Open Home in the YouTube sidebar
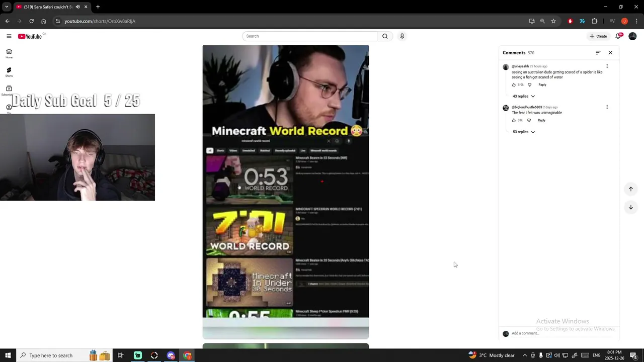Viewport: 644px width, 362px height. pyautogui.click(x=9, y=53)
